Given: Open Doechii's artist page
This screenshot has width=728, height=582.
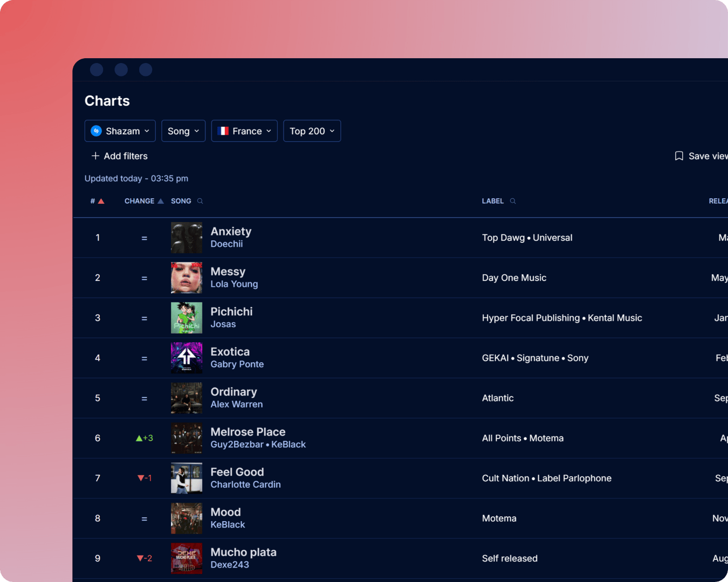Looking at the screenshot, I should tap(226, 244).
